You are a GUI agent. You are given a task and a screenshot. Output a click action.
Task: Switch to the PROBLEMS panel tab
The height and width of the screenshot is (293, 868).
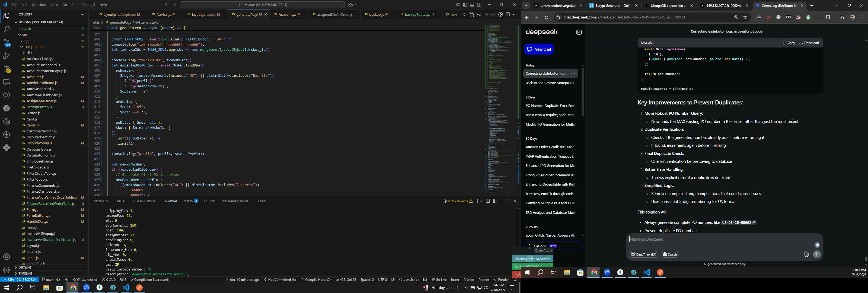click(x=101, y=201)
